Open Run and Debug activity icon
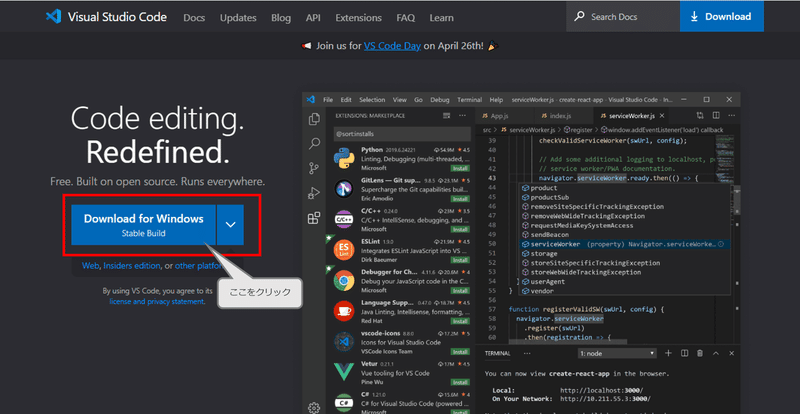 (x=314, y=193)
